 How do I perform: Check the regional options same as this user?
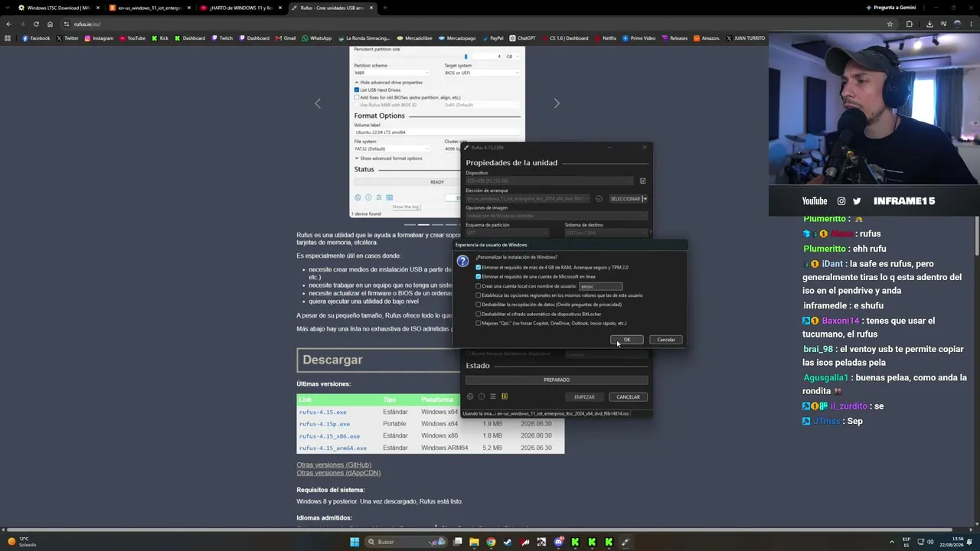pyautogui.click(x=479, y=295)
